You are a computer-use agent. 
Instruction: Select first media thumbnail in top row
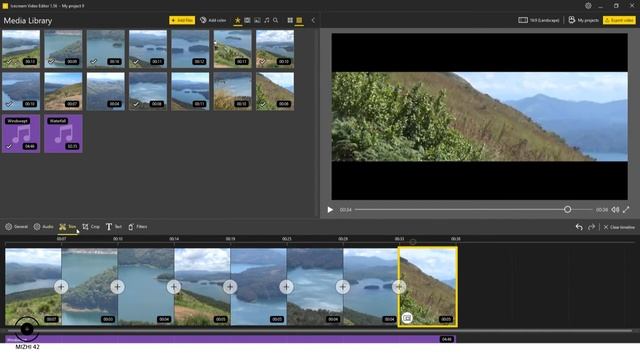click(x=21, y=49)
